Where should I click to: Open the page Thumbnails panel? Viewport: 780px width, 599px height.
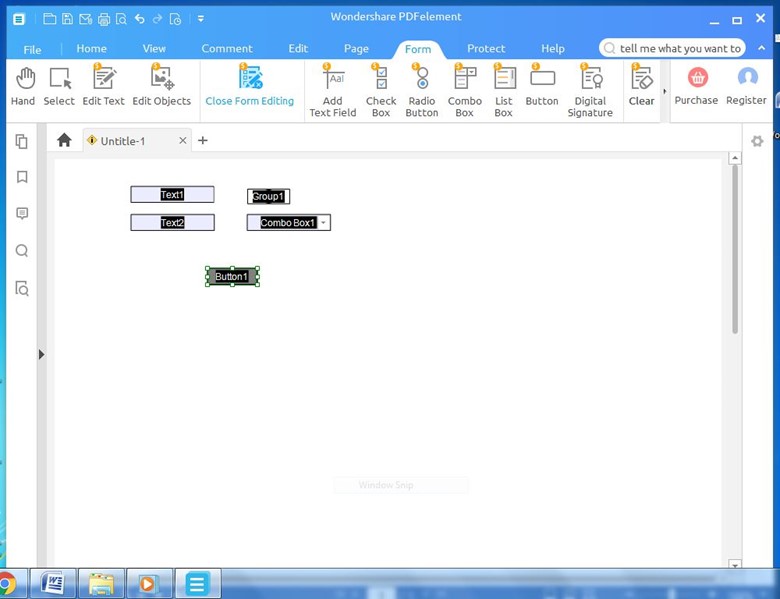tap(22, 141)
